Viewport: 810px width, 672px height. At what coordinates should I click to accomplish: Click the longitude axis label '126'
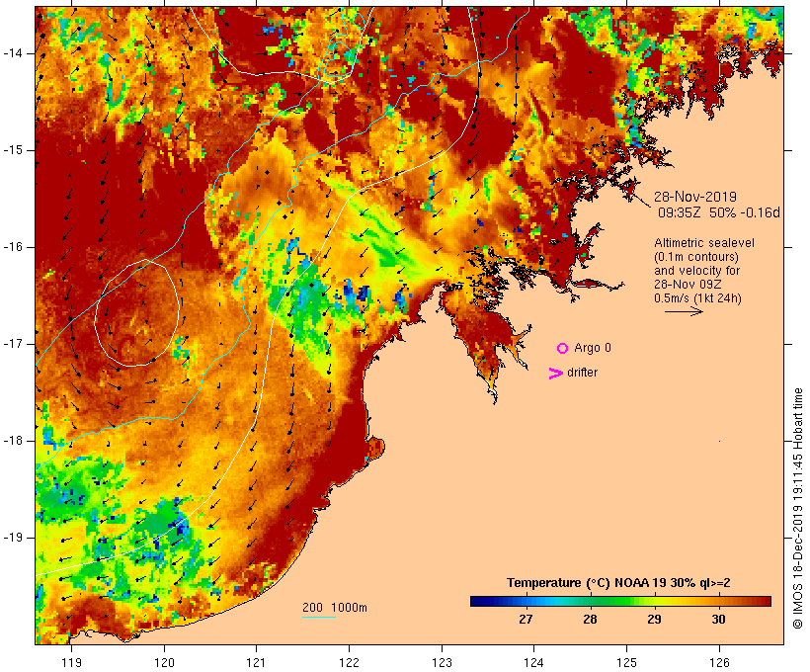click(x=719, y=662)
